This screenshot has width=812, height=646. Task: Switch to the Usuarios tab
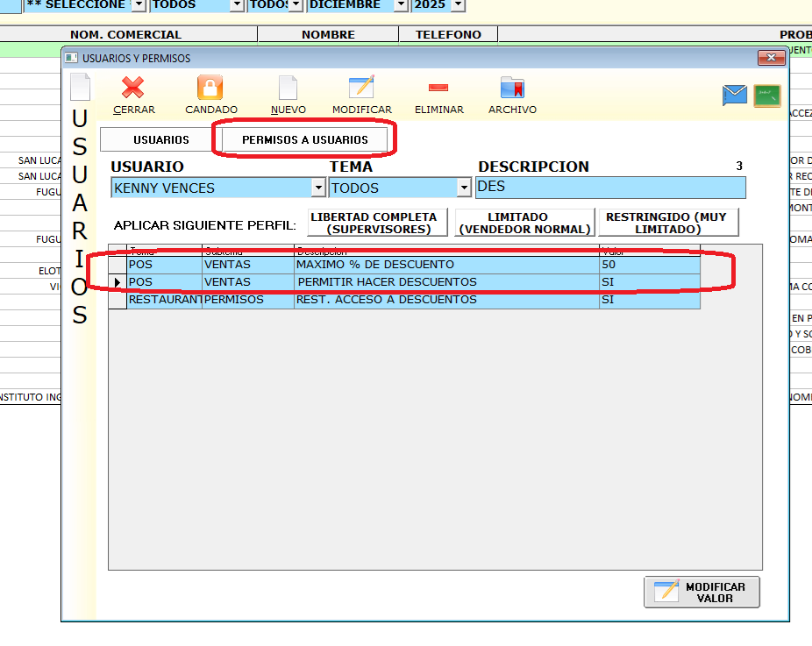(160, 140)
